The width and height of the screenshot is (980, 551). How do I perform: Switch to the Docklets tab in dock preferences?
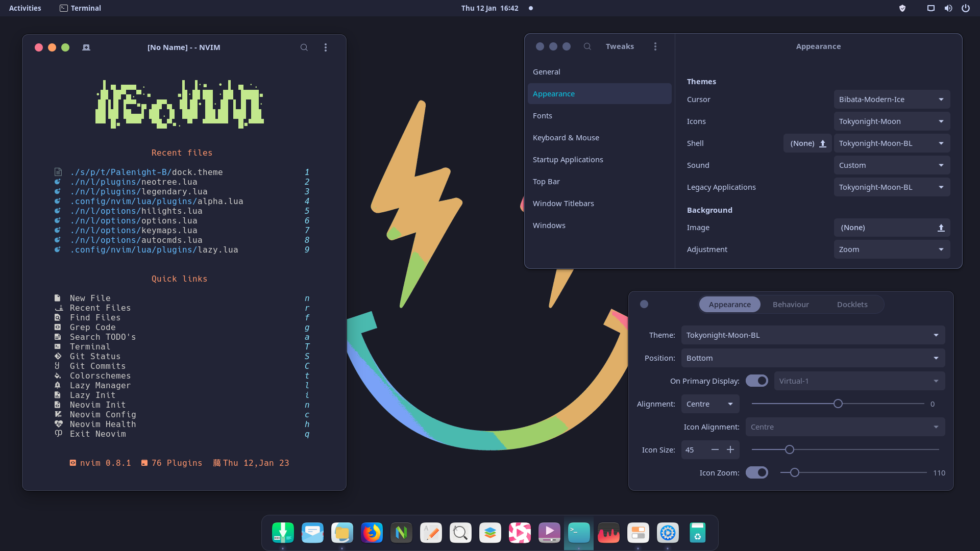pos(852,305)
